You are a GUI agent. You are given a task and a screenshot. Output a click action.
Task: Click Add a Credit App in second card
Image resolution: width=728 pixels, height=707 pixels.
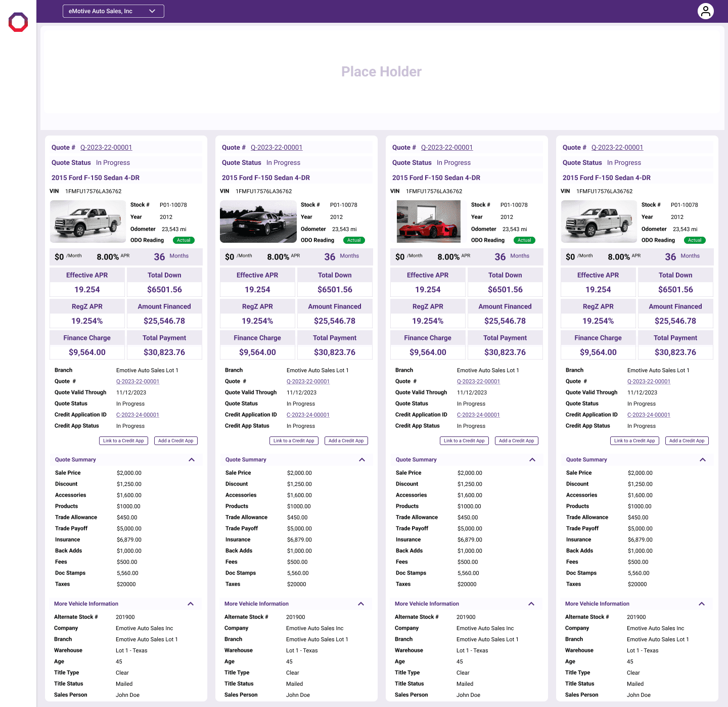[346, 441]
